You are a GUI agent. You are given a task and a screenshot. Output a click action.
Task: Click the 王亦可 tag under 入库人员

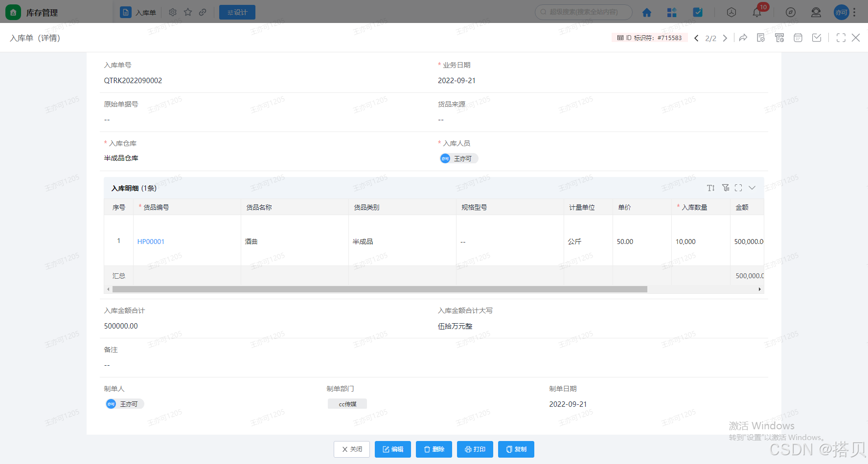tap(458, 158)
